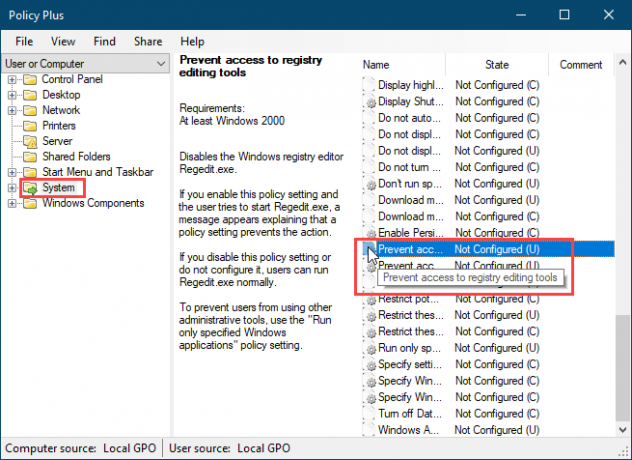The height and width of the screenshot is (460, 632).
Task: Expand the Network folder node
Action: click(12, 110)
